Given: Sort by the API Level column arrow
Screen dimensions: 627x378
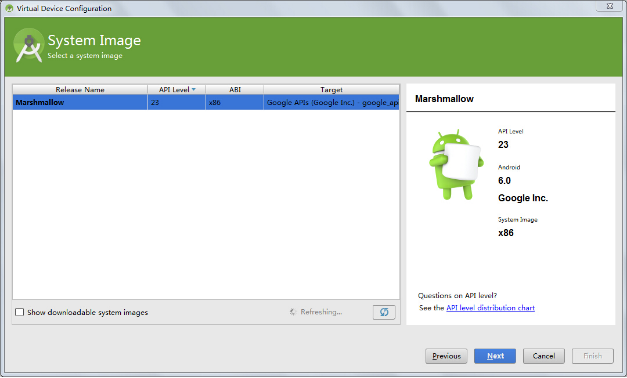Looking at the screenshot, I should pyautogui.click(x=194, y=90).
